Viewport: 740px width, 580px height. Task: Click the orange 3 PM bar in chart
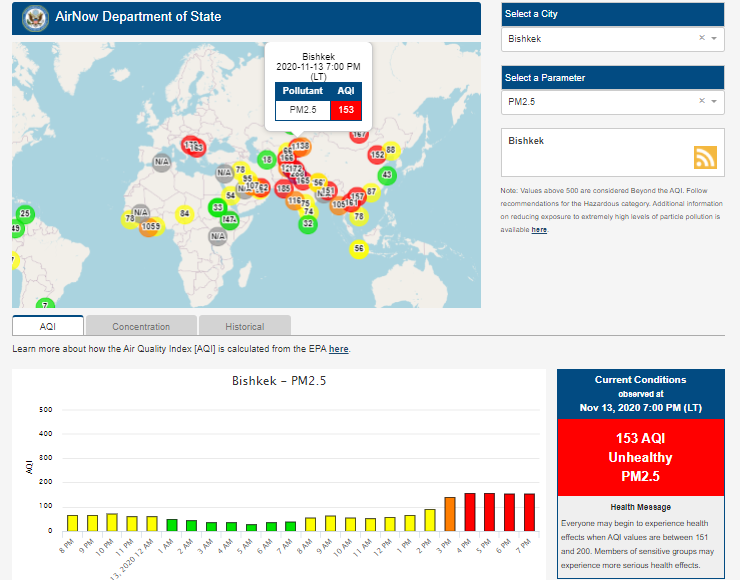450,513
